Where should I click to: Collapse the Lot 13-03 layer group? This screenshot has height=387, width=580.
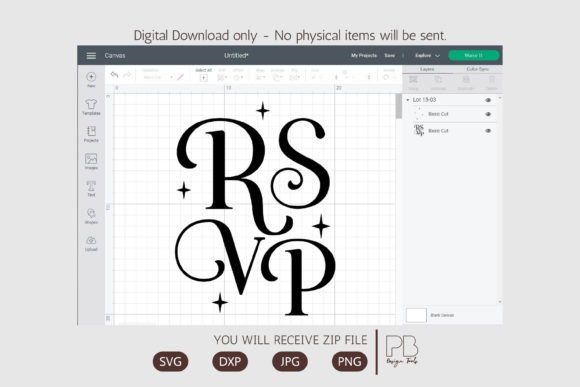point(408,100)
